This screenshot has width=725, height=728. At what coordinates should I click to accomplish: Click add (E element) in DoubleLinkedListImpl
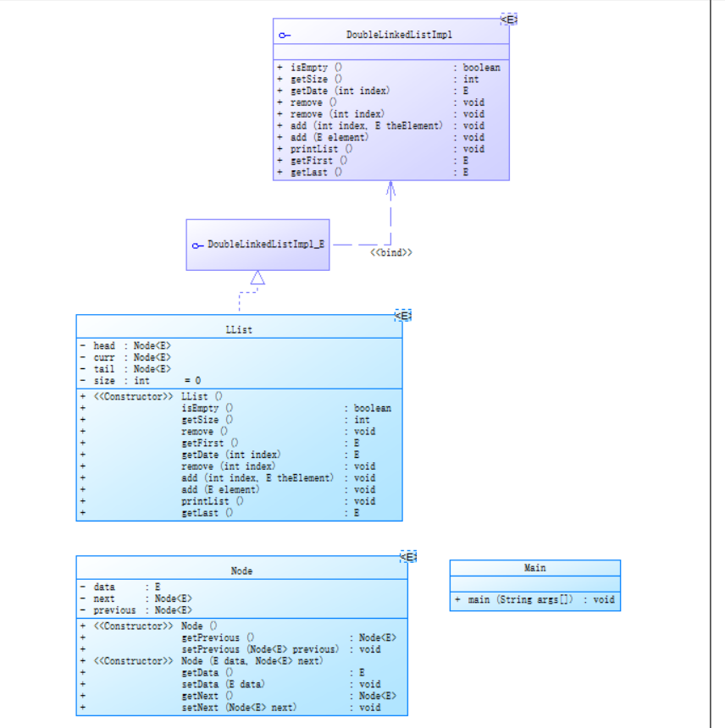[x=329, y=137]
